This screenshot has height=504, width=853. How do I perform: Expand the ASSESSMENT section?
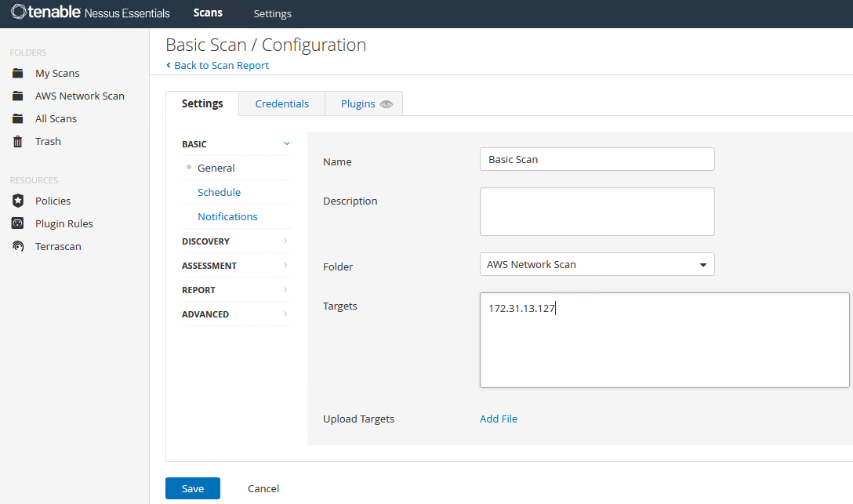coord(237,265)
